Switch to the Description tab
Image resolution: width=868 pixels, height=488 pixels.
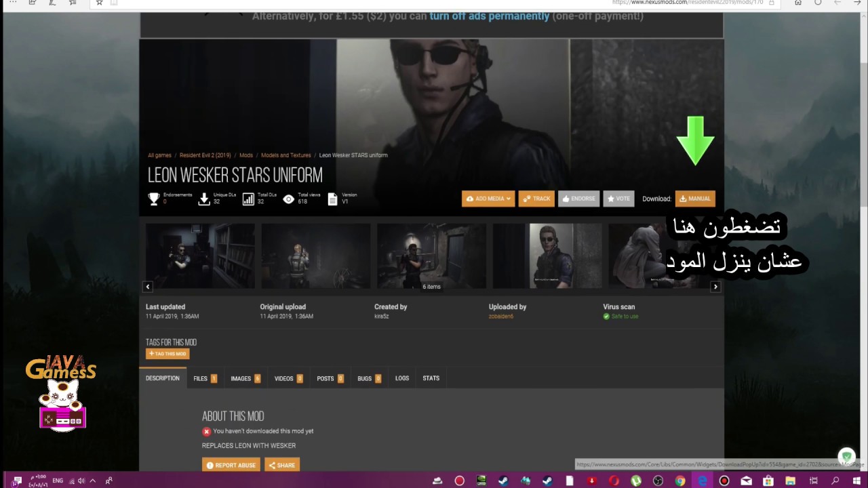(163, 378)
